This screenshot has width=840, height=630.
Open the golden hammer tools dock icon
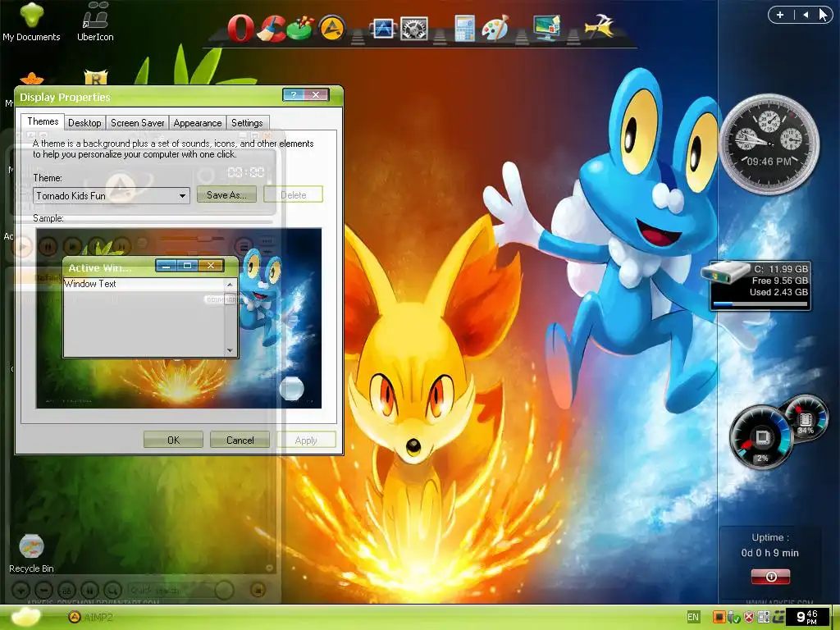(x=598, y=27)
